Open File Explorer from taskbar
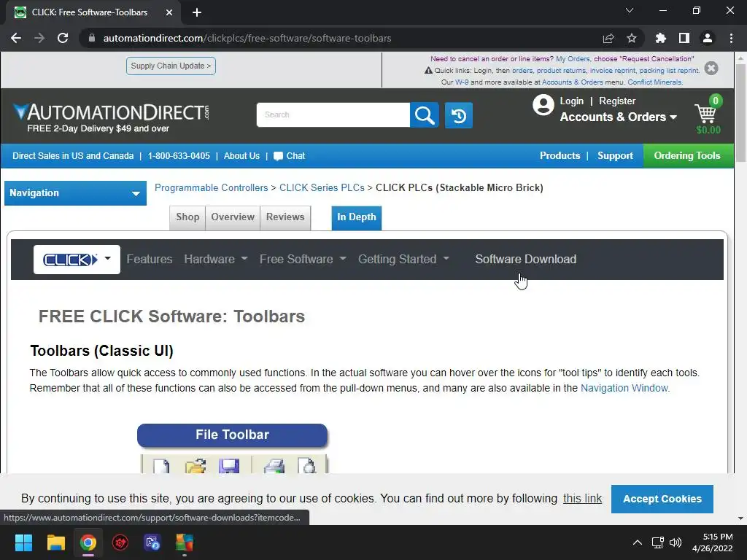Viewport: 747px width, 560px height. (55, 542)
